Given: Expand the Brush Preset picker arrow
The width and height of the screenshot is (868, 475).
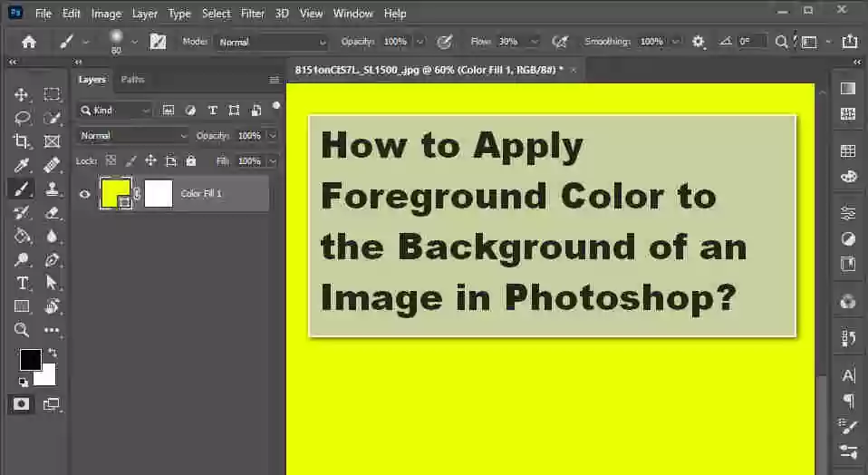Looking at the screenshot, I should pyautogui.click(x=134, y=42).
